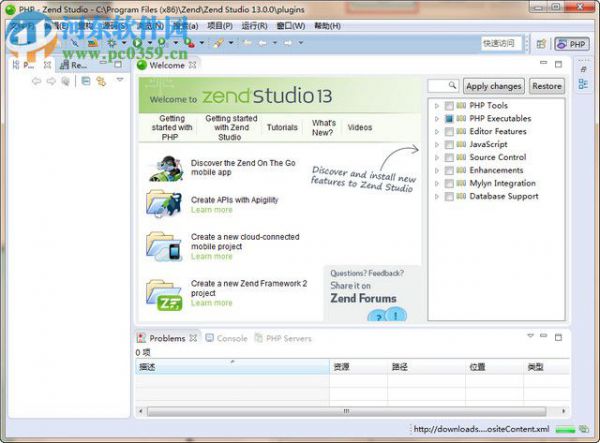This screenshot has height=443, width=600.
Task: Click the Zend Framework 2 project icon
Action: click(164, 295)
